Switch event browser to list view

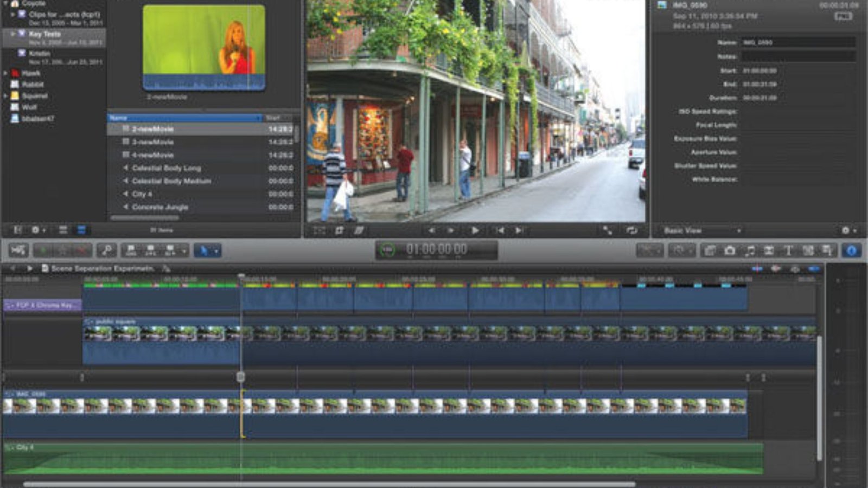(x=81, y=230)
